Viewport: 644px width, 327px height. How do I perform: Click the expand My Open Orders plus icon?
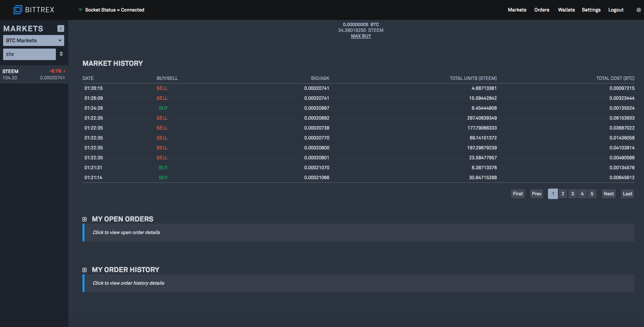pyautogui.click(x=85, y=219)
